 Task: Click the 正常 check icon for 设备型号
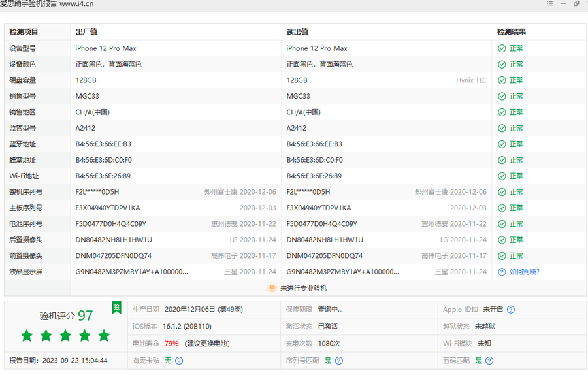pos(502,48)
